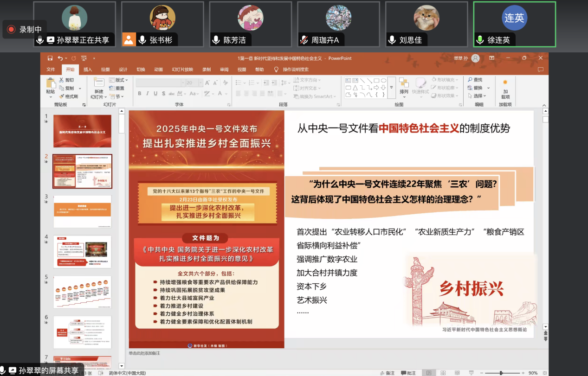Click the Find (查找) magnifier icon

coord(470,80)
